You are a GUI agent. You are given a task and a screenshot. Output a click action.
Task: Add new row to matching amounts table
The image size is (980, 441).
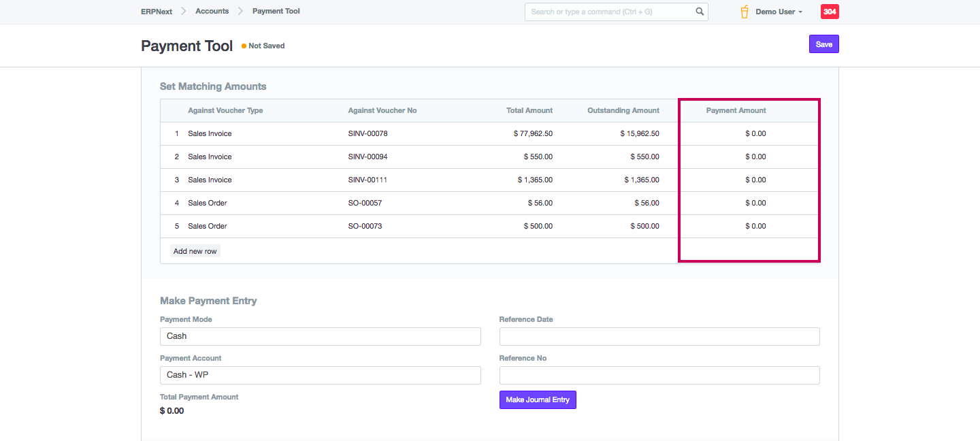coord(195,251)
